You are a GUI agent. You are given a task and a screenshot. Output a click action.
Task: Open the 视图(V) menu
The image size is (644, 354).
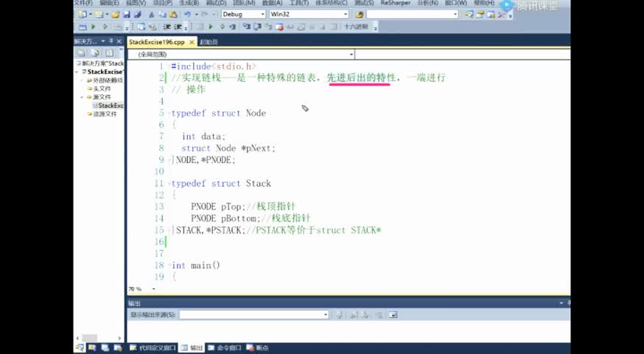136,3
